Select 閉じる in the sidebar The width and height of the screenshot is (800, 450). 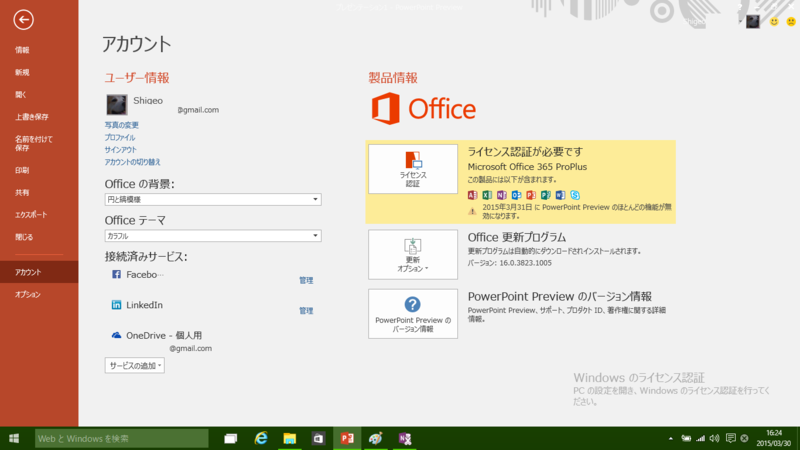click(x=24, y=237)
